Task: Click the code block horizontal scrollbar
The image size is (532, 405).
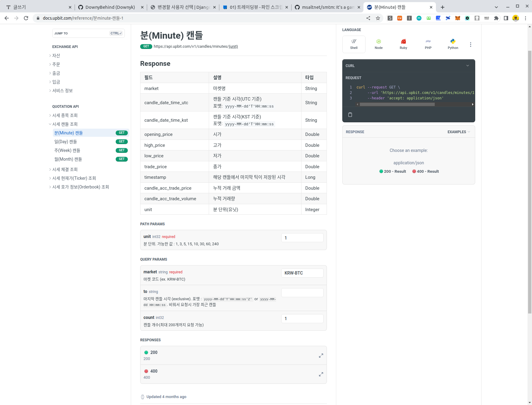Action: (397, 104)
